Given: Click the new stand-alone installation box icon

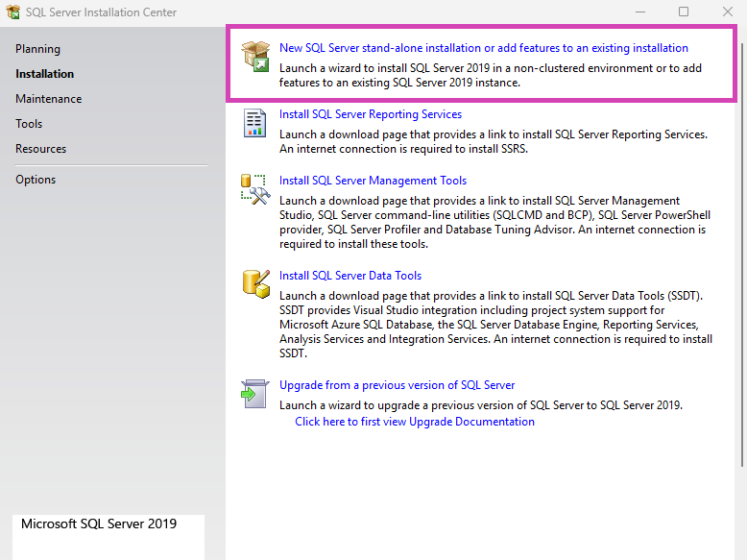Looking at the screenshot, I should [x=255, y=57].
